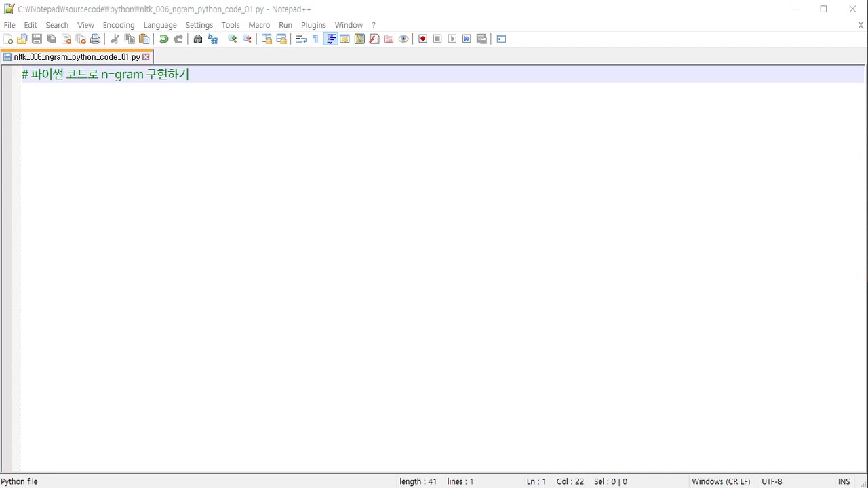Open the Plugins menu
The width and height of the screenshot is (868, 488).
tap(313, 25)
